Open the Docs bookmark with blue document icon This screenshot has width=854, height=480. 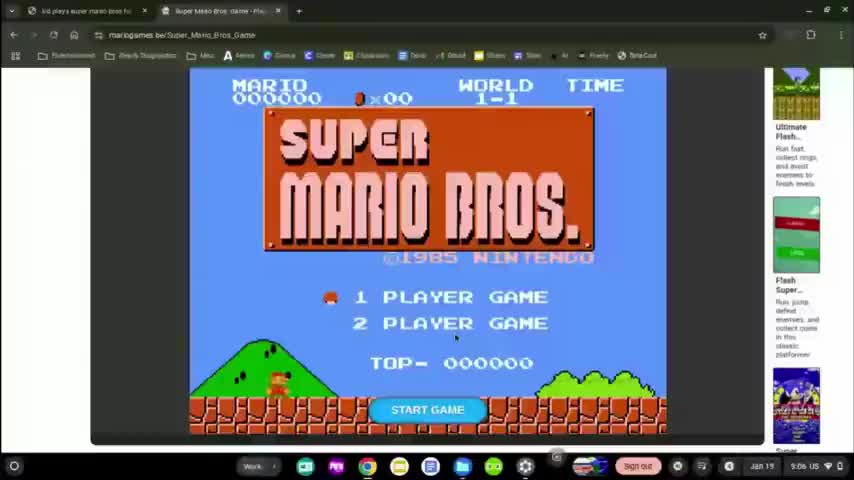[412, 56]
